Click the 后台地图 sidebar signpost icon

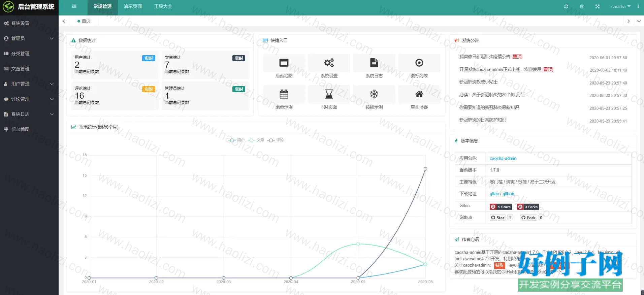pyautogui.click(x=6, y=129)
